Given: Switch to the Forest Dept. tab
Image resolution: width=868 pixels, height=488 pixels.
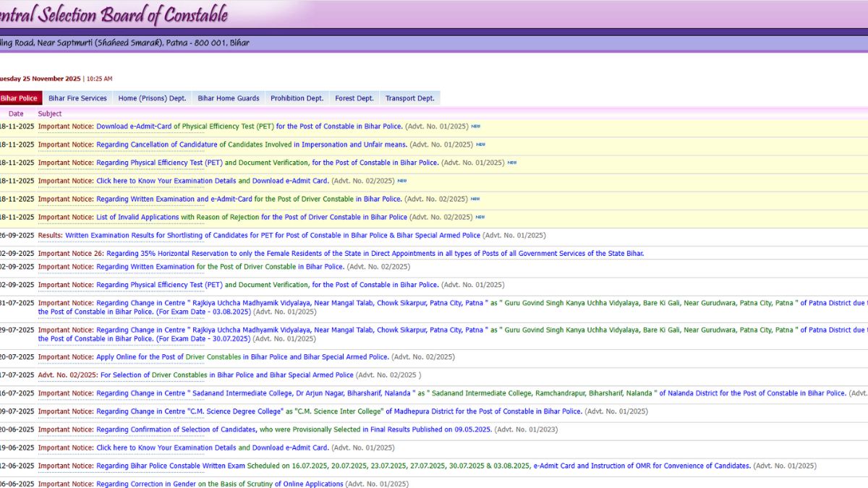Looking at the screenshot, I should point(354,98).
